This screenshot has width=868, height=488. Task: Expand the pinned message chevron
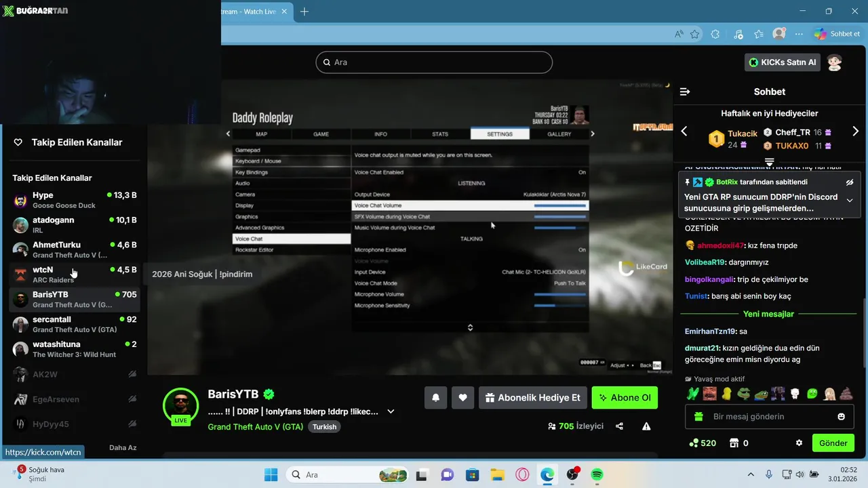tap(850, 201)
